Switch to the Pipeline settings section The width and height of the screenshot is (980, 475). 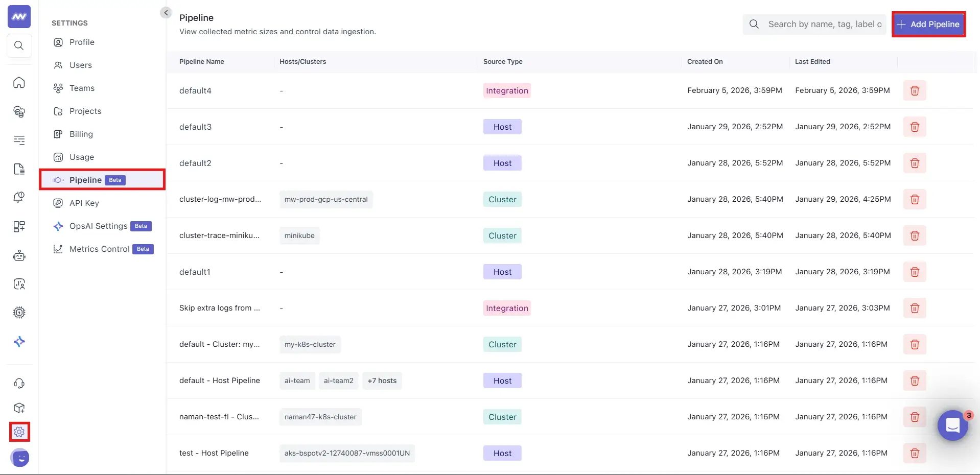click(86, 180)
